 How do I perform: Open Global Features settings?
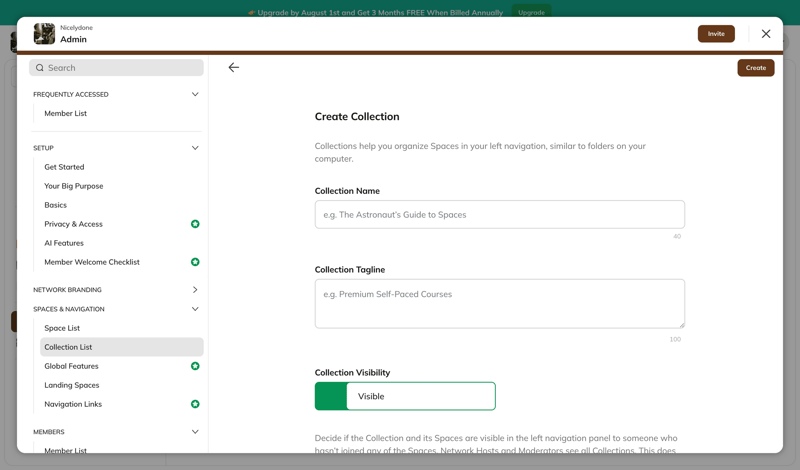pyautogui.click(x=71, y=366)
